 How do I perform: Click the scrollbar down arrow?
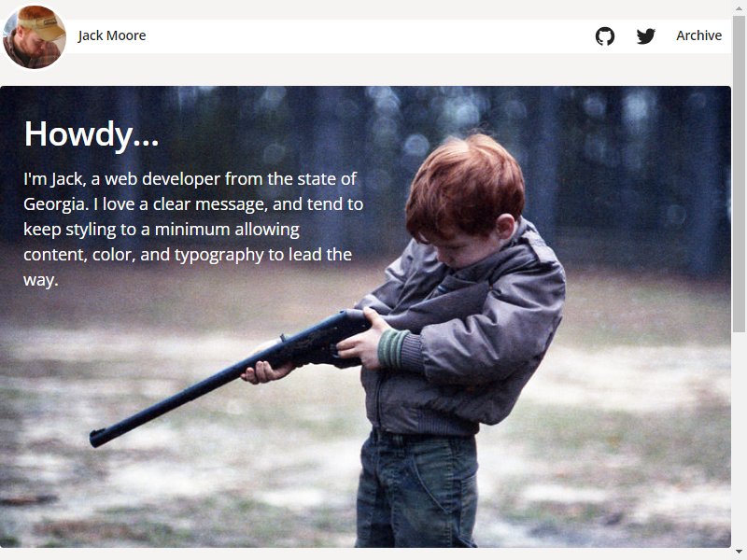pyautogui.click(x=739, y=552)
